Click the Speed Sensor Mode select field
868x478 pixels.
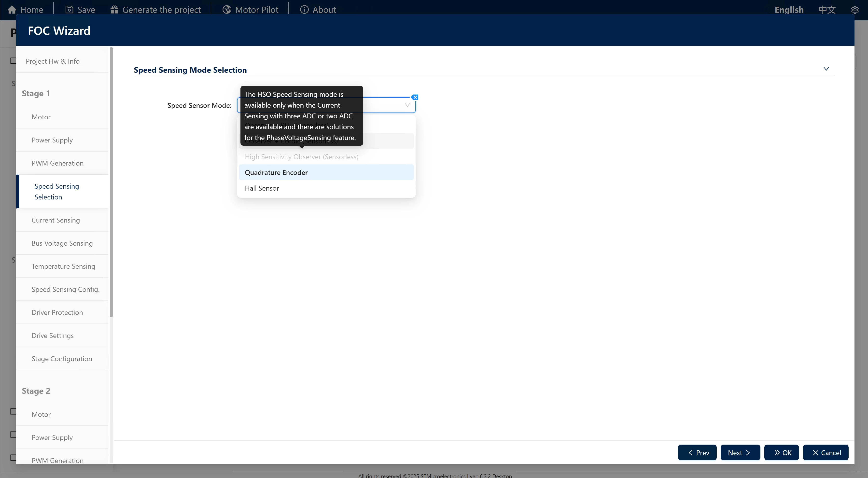coord(326,105)
